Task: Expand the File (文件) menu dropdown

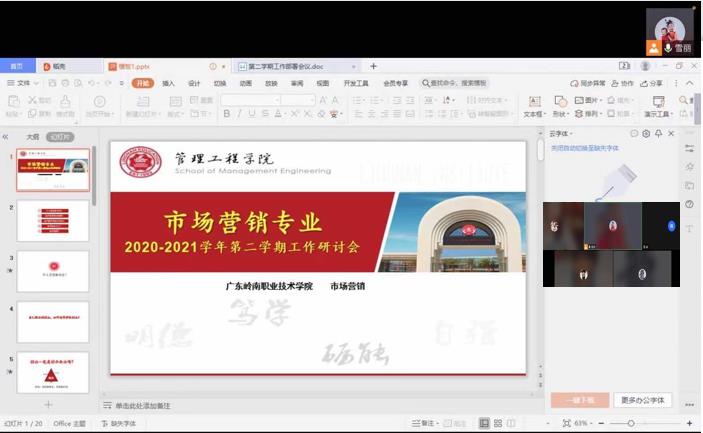Action: [22, 83]
